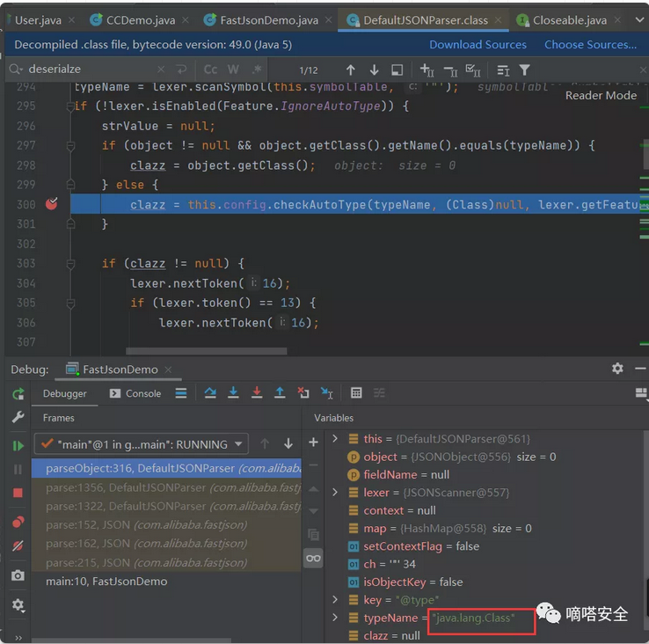Screen dimensions: 649x644
Task: Open search results in find window
Action: 397,70
